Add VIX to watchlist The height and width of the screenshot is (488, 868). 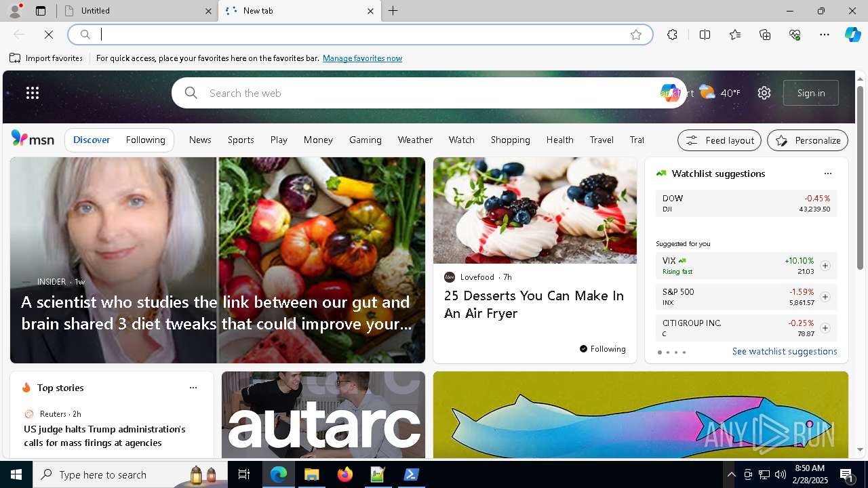(x=825, y=266)
